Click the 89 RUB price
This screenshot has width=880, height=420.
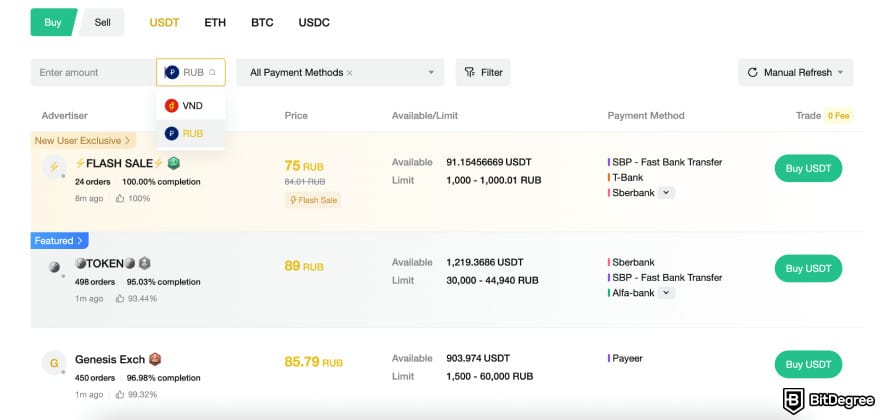click(304, 266)
